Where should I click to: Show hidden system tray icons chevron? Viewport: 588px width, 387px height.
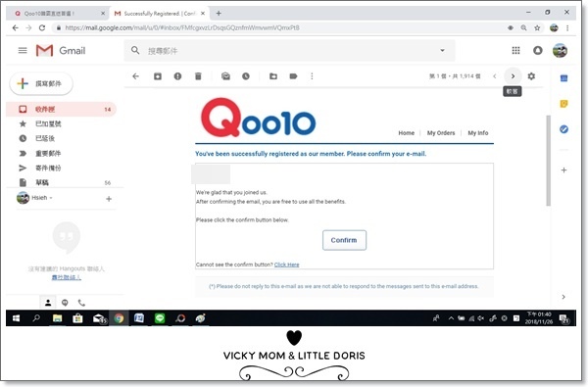tap(451, 318)
